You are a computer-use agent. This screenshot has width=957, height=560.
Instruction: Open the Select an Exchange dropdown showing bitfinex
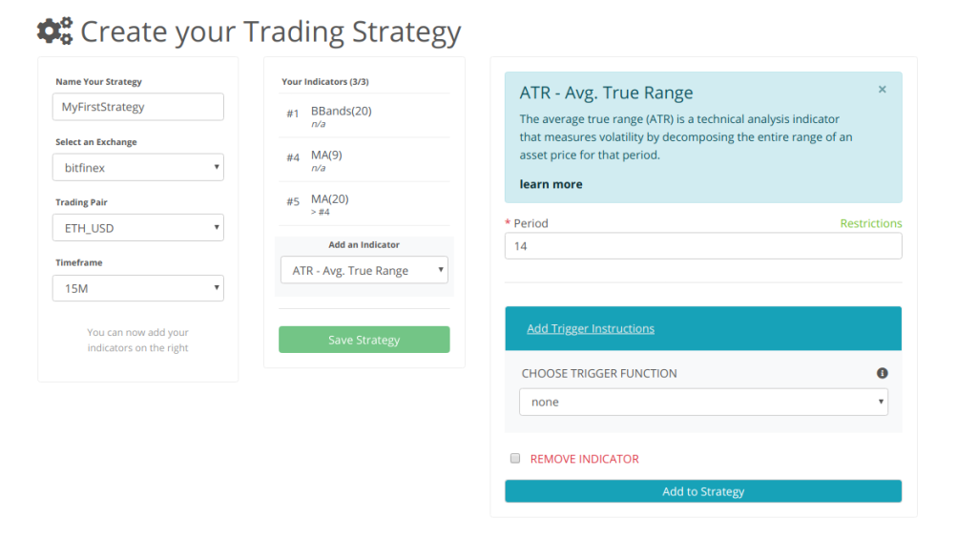pos(138,167)
